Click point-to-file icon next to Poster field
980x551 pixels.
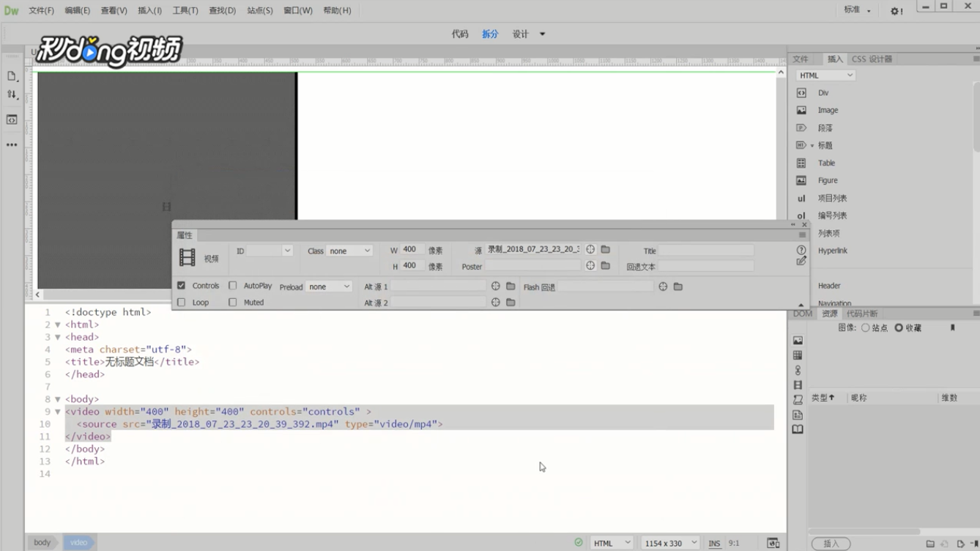click(x=590, y=266)
